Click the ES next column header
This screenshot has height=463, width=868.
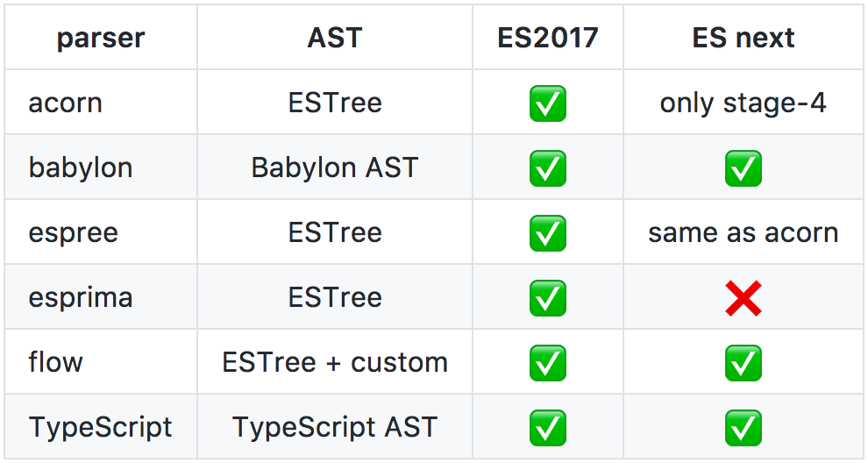pyautogui.click(x=743, y=38)
